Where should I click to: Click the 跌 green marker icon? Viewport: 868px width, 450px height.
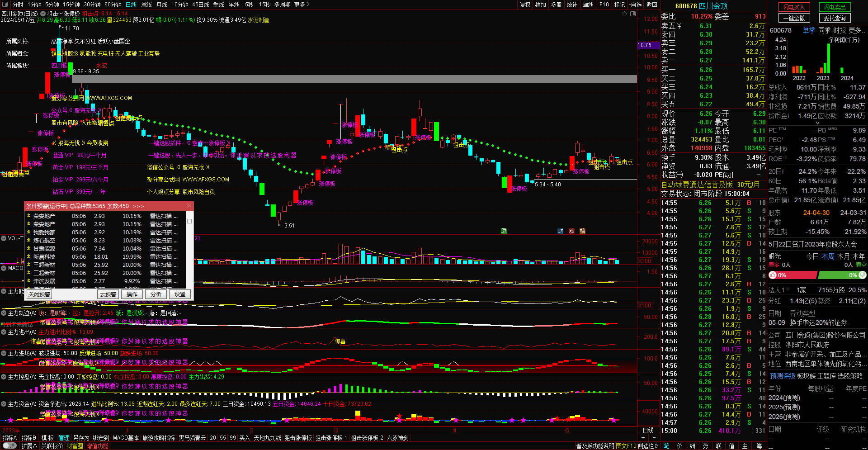tap(504, 231)
